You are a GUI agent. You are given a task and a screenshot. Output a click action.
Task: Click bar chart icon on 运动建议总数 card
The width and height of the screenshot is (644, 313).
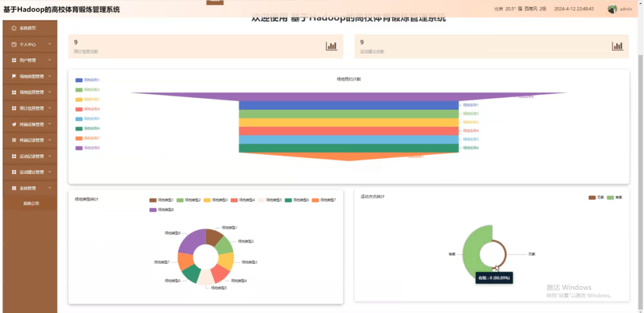(x=617, y=46)
